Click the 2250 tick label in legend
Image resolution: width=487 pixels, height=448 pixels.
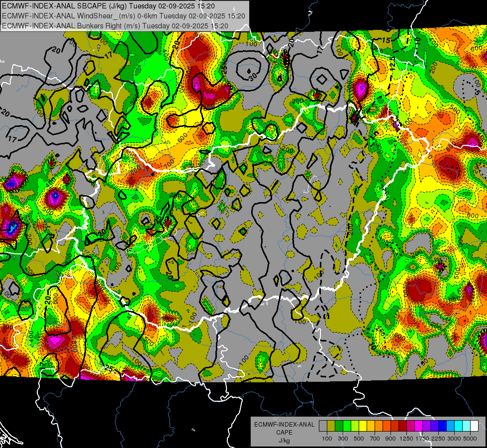[438, 439]
